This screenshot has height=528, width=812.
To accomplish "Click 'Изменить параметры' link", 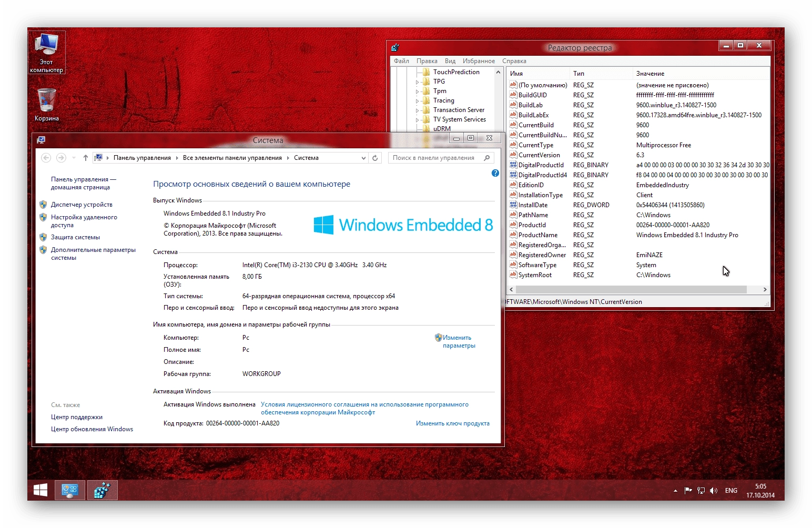I will click(x=459, y=341).
